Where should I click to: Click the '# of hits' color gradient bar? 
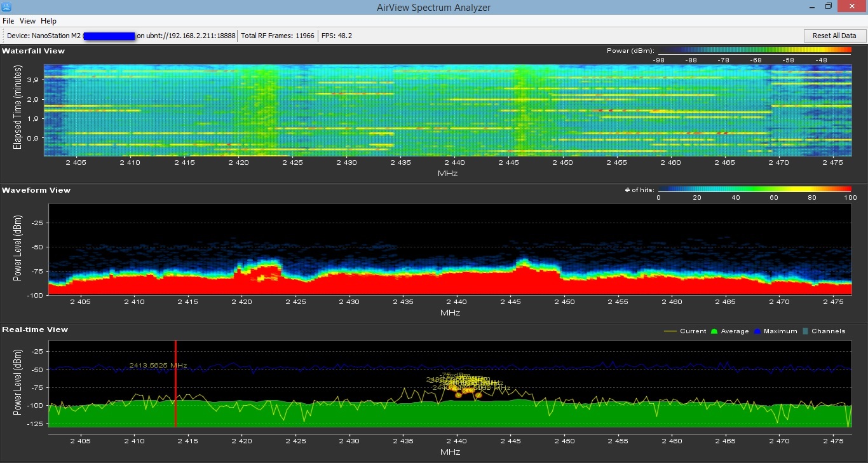coord(753,190)
